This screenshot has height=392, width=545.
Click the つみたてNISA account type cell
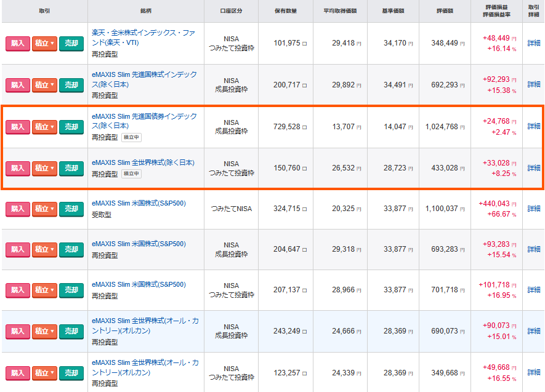click(231, 209)
